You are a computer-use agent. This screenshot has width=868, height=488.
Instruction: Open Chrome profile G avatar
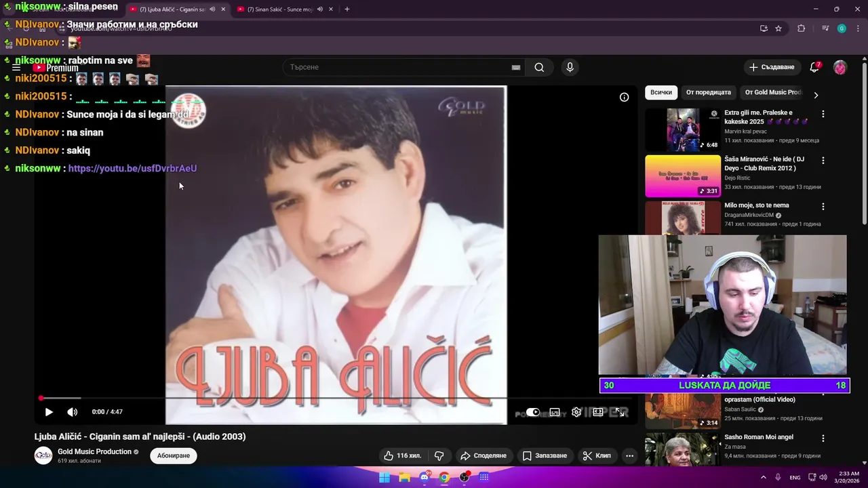coord(842,28)
